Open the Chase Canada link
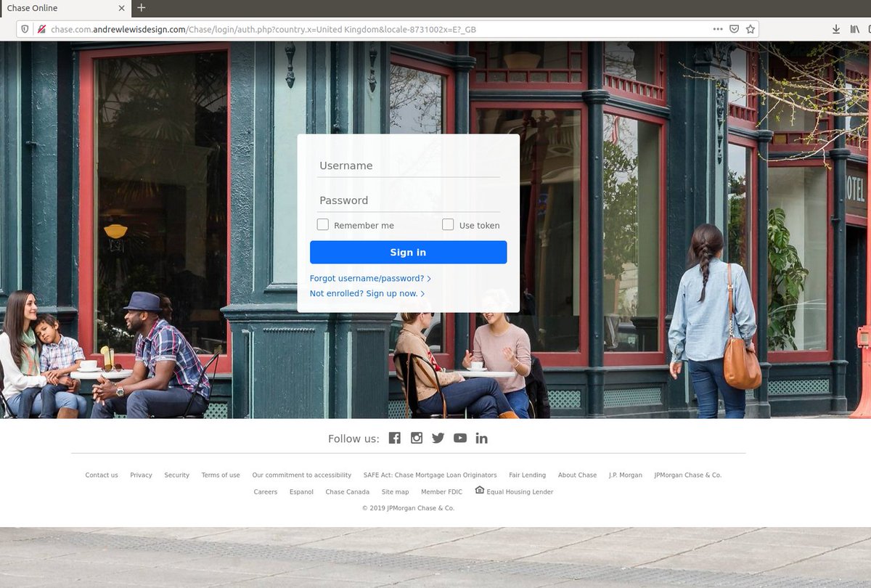The image size is (871, 588). pos(348,492)
